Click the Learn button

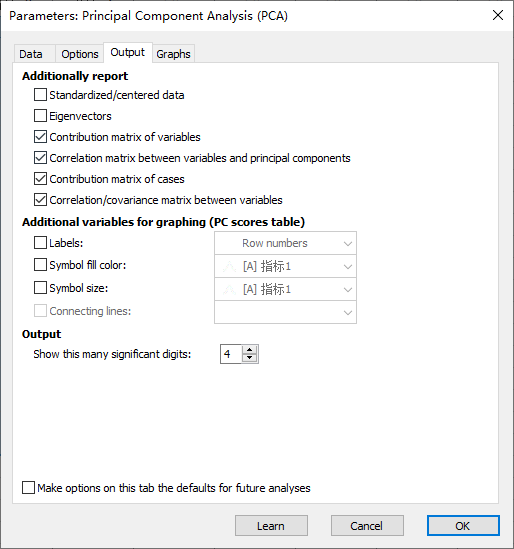(x=271, y=526)
